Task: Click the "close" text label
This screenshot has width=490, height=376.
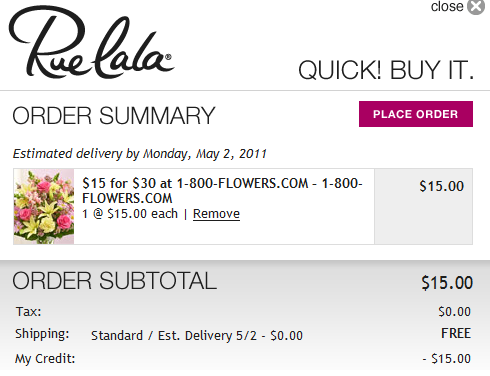Action: click(447, 6)
